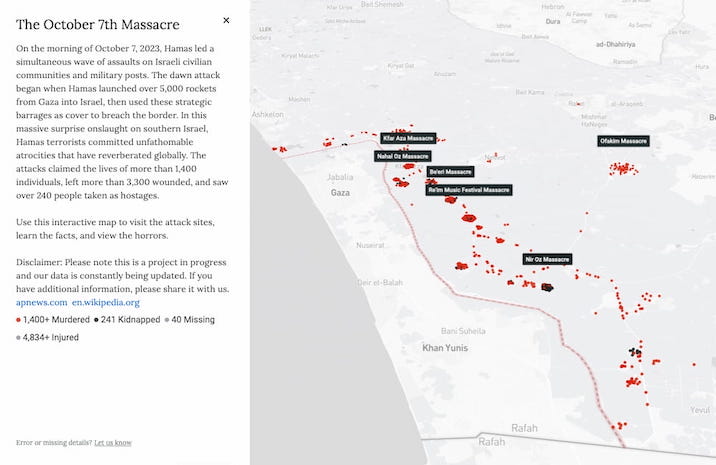
Task: Click the Khan Yunis city label on map
Action: point(445,348)
